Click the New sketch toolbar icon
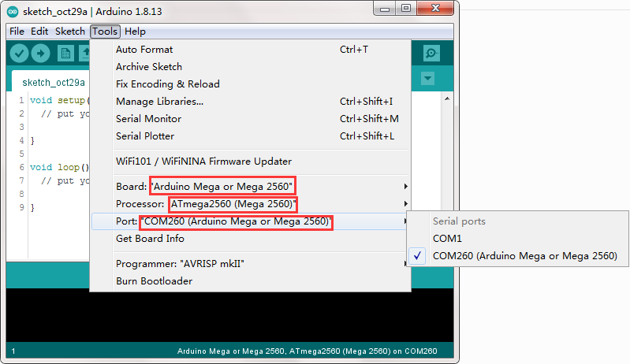630x364 pixels. [65, 54]
